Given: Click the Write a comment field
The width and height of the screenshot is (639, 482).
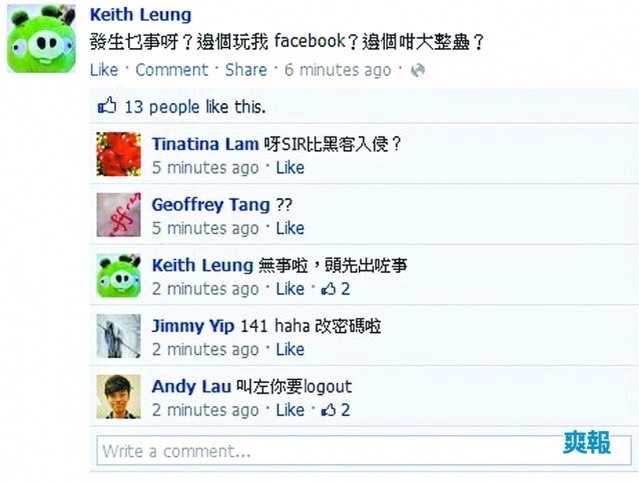Looking at the screenshot, I should 364,451.
